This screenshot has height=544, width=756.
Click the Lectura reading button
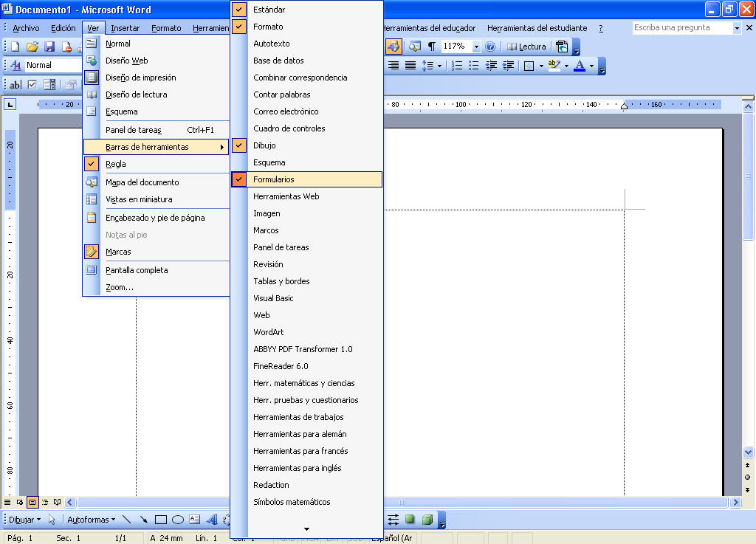[x=526, y=47]
